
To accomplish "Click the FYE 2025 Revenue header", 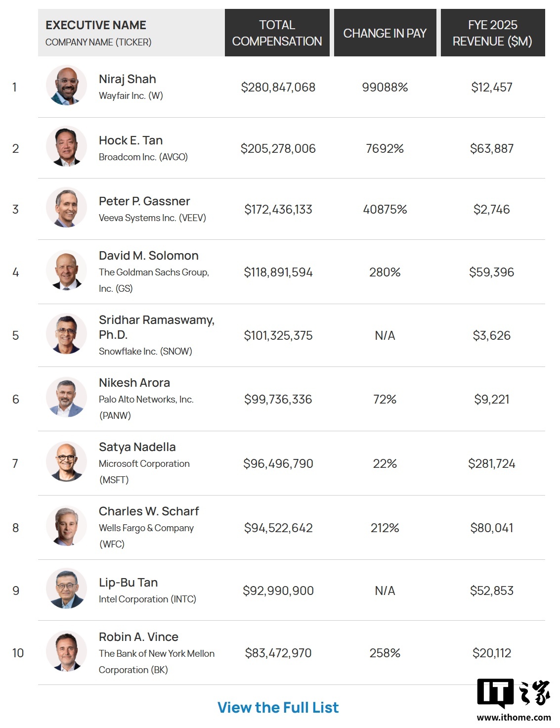I will [492, 33].
